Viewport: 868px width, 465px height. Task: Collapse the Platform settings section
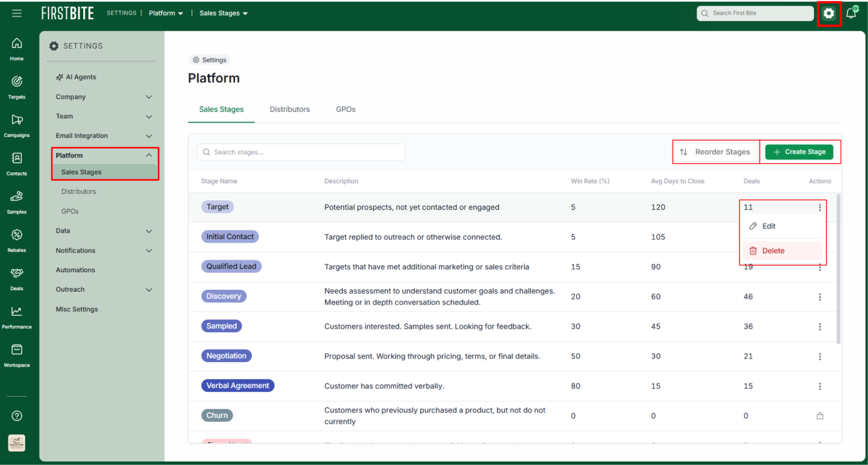click(104, 156)
